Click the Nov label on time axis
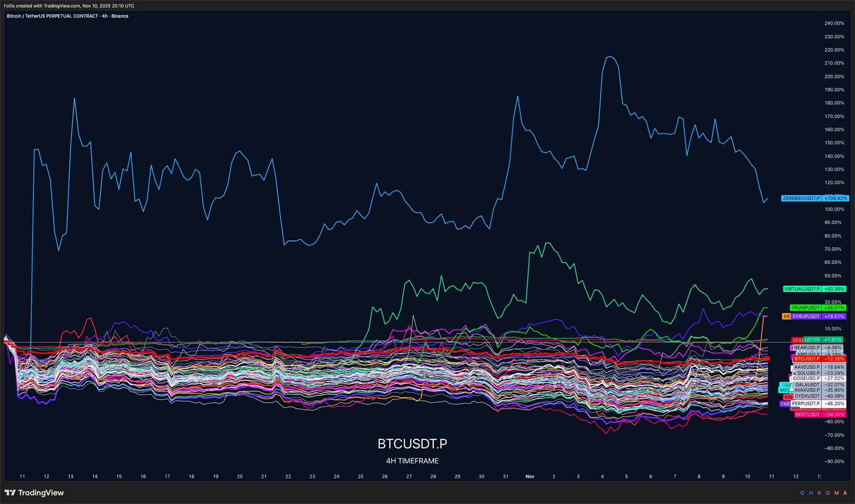The width and height of the screenshot is (855, 504). click(x=529, y=476)
